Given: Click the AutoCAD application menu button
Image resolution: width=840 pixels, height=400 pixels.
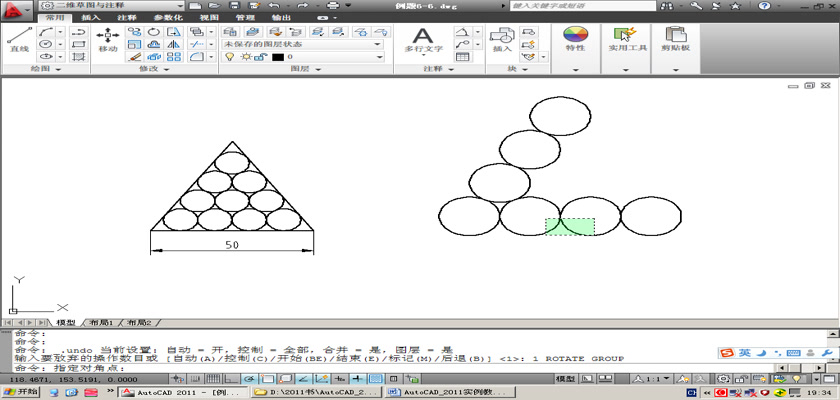Looking at the screenshot, I should pyautogui.click(x=15, y=8).
